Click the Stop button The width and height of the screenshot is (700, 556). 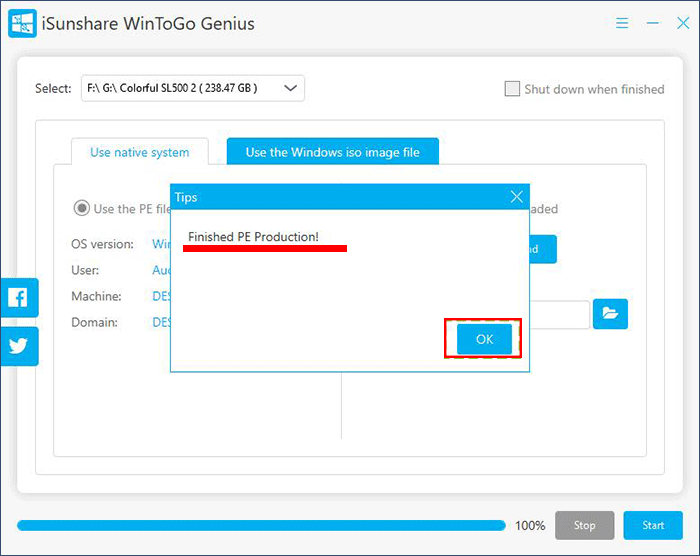(x=584, y=525)
